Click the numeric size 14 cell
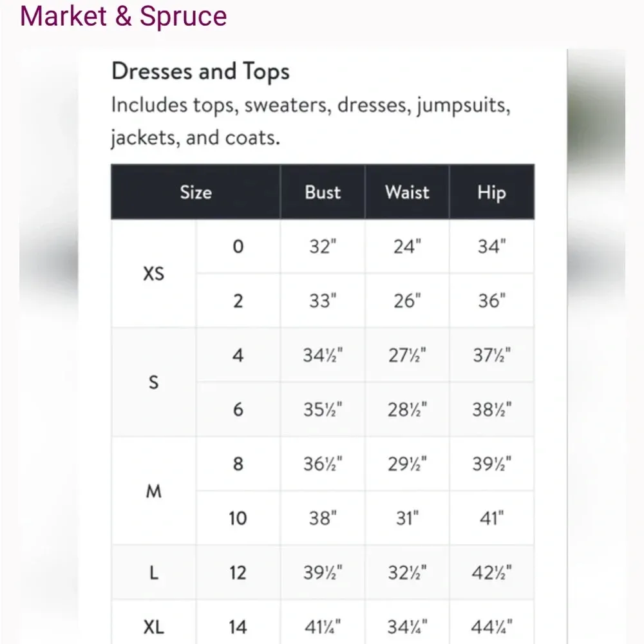Viewport: 644px width, 644px height. click(x=238, y=626)
